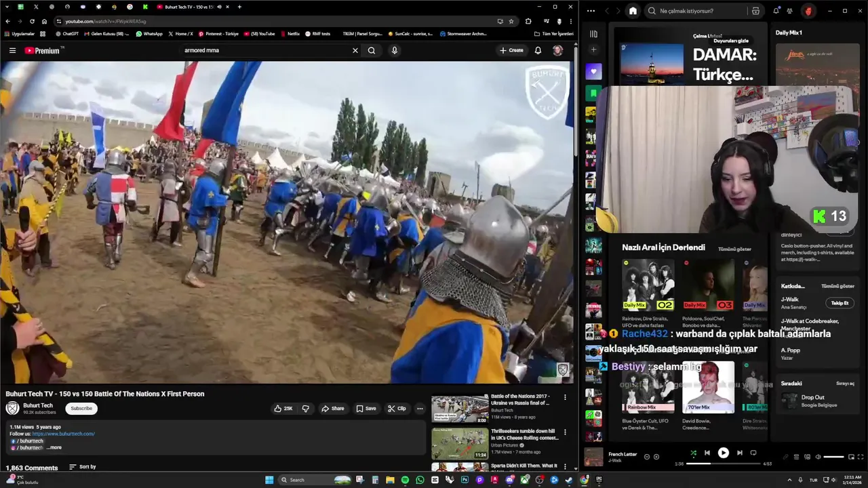Click 'Tümünü göster' next to Nazlı Aral İçin Derlendi

tap(734, 249)
